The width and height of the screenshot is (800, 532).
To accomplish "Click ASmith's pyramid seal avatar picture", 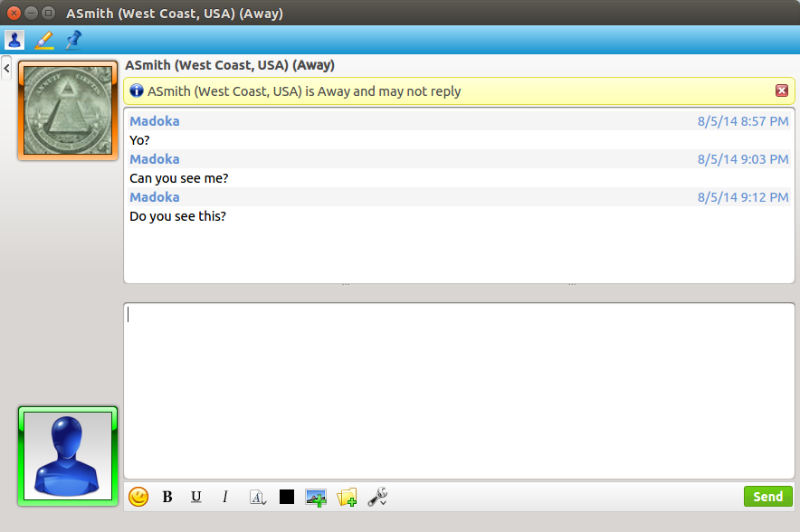I will pyautogui.click(x=68, y=110).
